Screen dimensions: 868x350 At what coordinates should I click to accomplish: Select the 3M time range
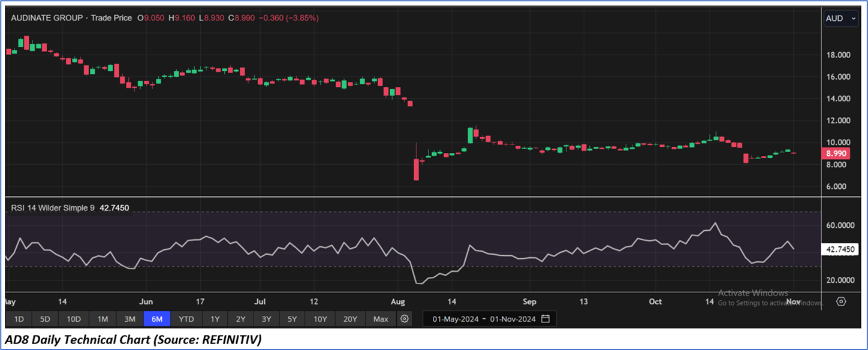[129, 319]
